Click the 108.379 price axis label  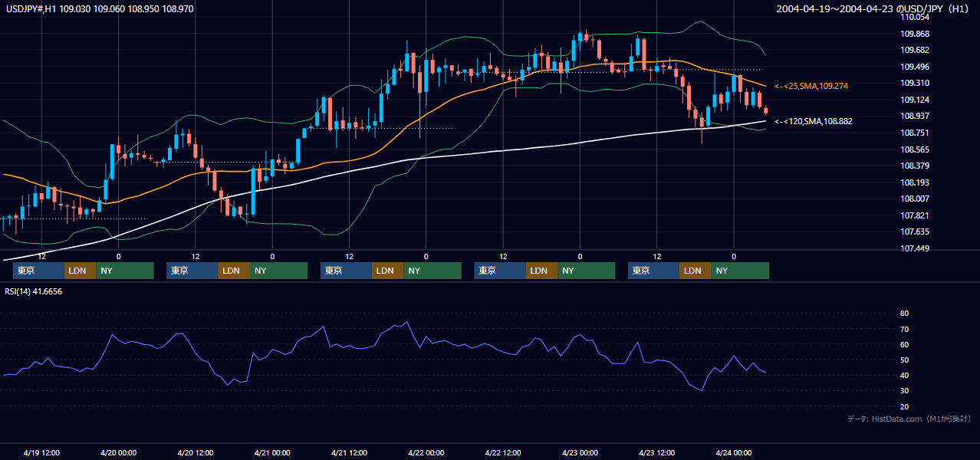click(915, 166)
